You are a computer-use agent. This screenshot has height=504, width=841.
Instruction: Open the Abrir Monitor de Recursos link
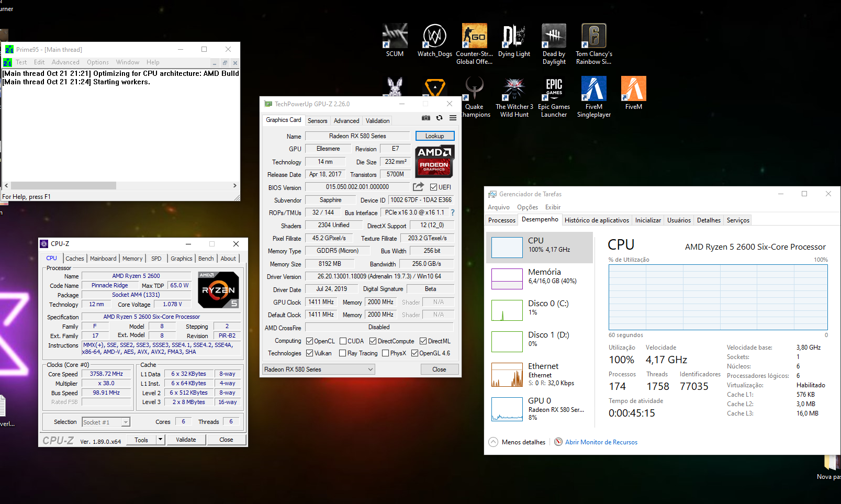pyautogui.click(x=601, y=442)
